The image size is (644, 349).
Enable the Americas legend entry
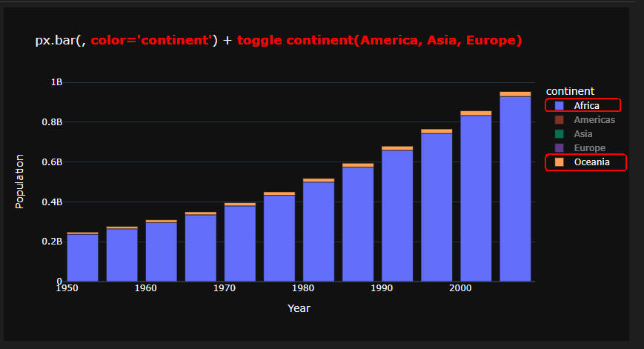[585, 120]
